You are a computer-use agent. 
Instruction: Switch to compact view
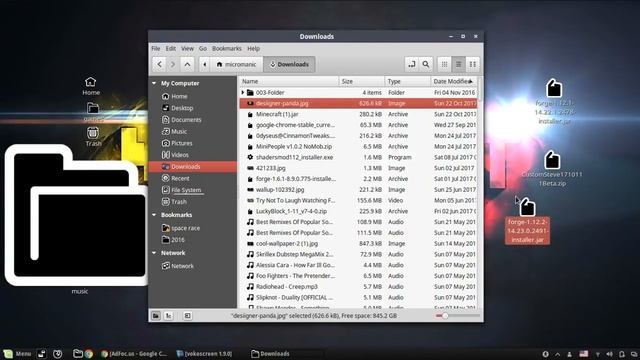pyautogui.click(x=472, y=64)
